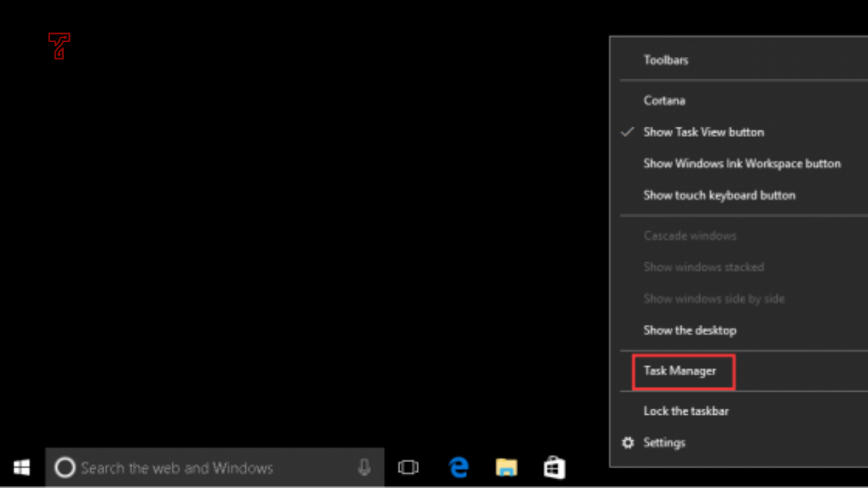Select Show windows side by side
This screenshot has width=868, height=488.
pyautogui.click(x=714, y=298)
